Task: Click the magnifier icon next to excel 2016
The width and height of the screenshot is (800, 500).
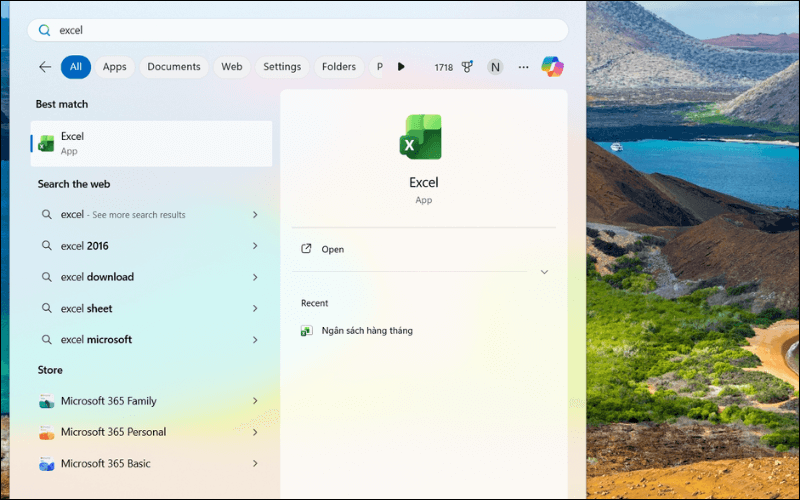Action: [x=46, y=245]
